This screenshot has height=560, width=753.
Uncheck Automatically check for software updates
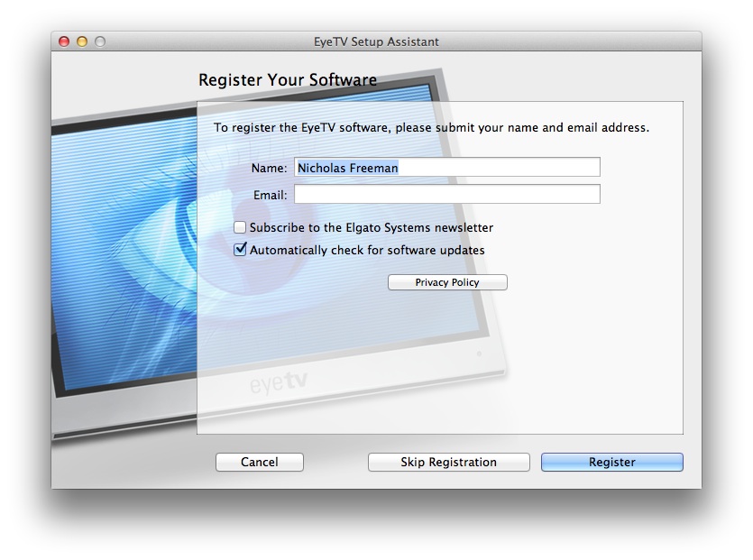240,250
